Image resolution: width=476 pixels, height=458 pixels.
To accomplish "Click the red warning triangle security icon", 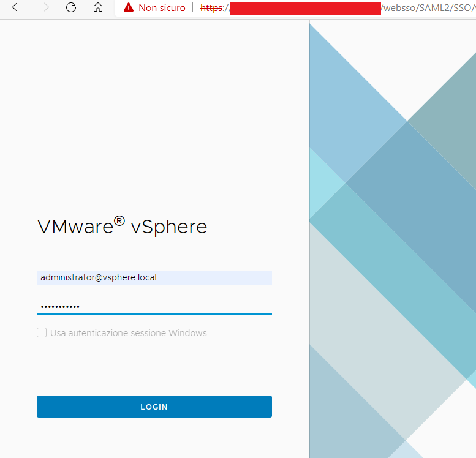I will tap(129, 7).
